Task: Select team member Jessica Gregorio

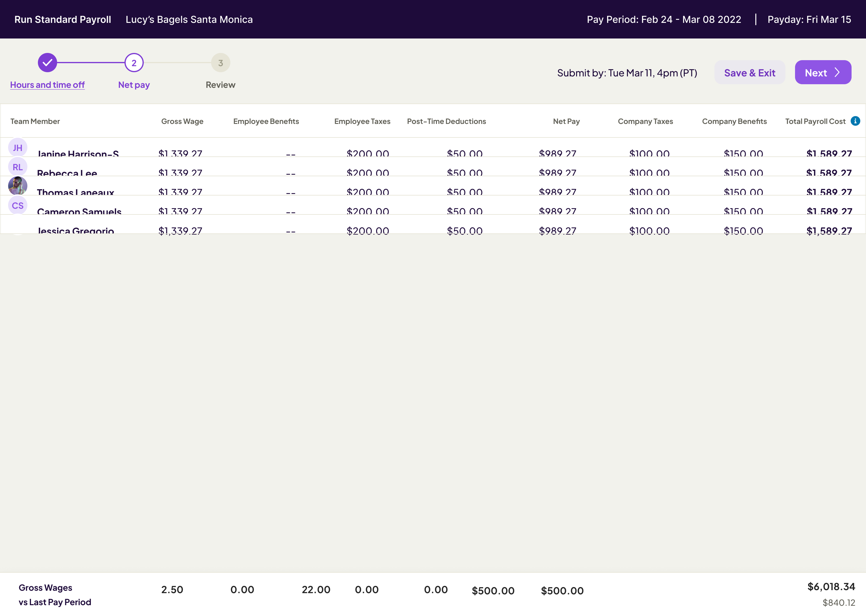Action: (x=75, y=230)
